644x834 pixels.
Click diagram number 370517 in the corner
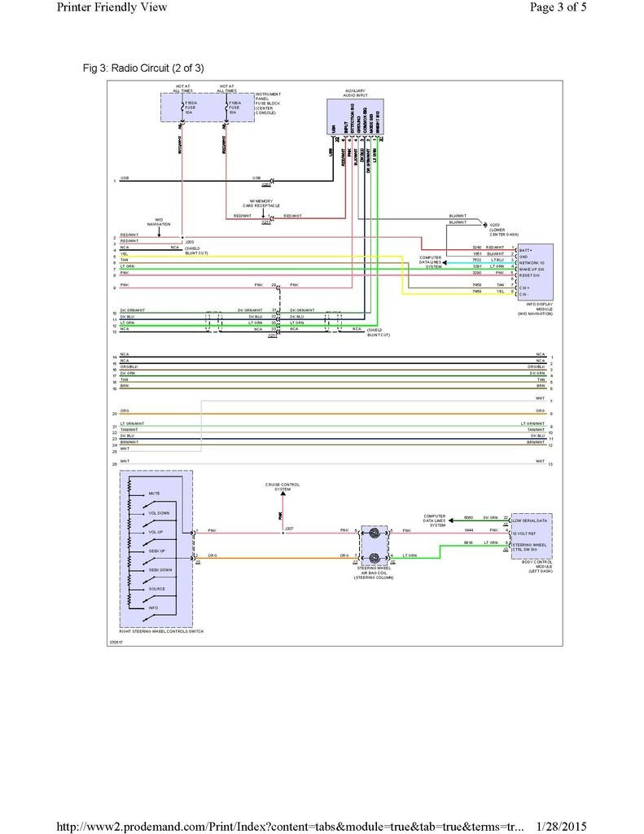click(116, 643)
